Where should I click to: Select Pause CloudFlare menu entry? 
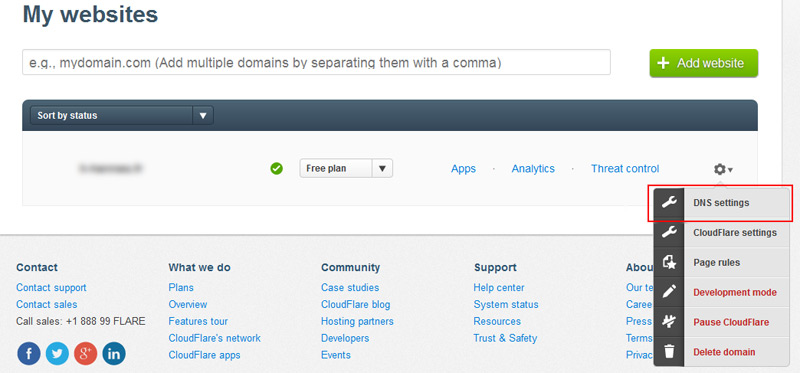click(x=721, y=322)
